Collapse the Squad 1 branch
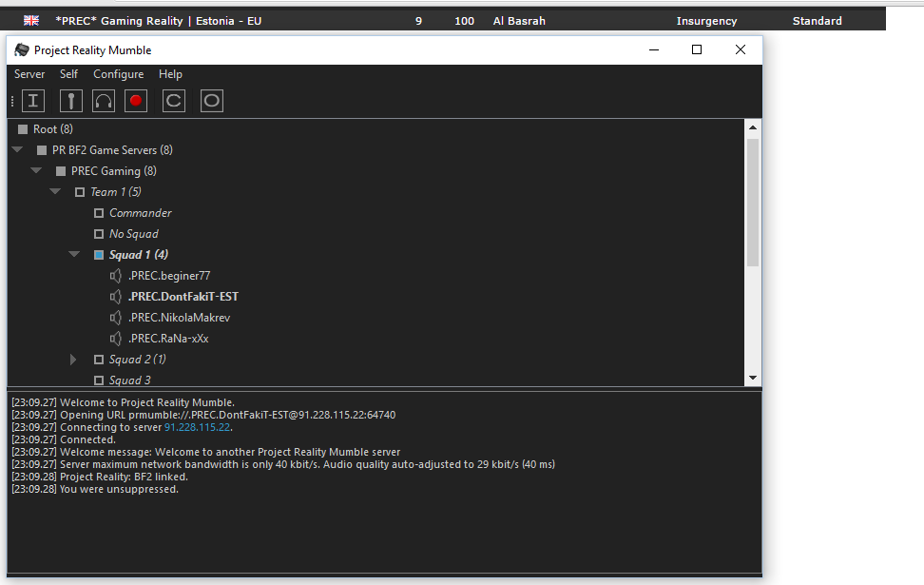 [74, 254]
